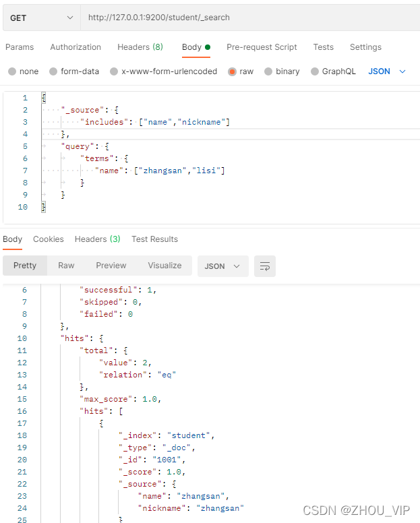Click the "nickname": "zhangsan" response line
Viewport: 420px width, 523px height.
[191, 508]
